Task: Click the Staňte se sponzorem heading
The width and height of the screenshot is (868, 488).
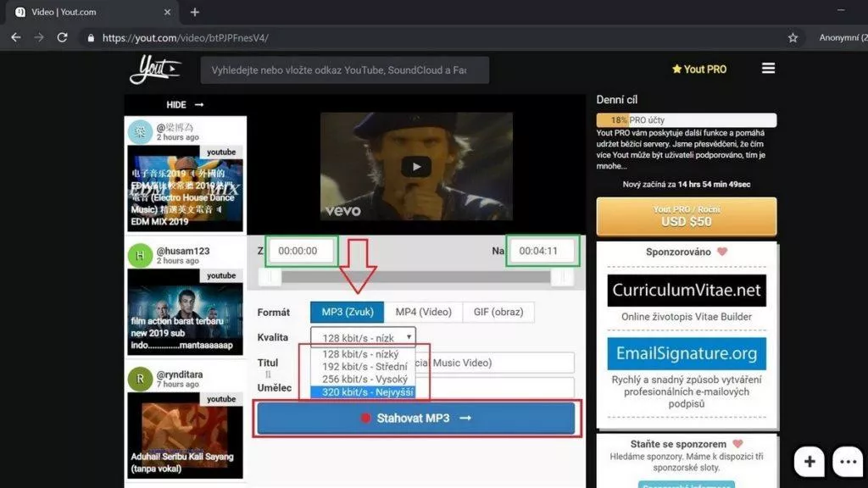Action: pos(678,444)
